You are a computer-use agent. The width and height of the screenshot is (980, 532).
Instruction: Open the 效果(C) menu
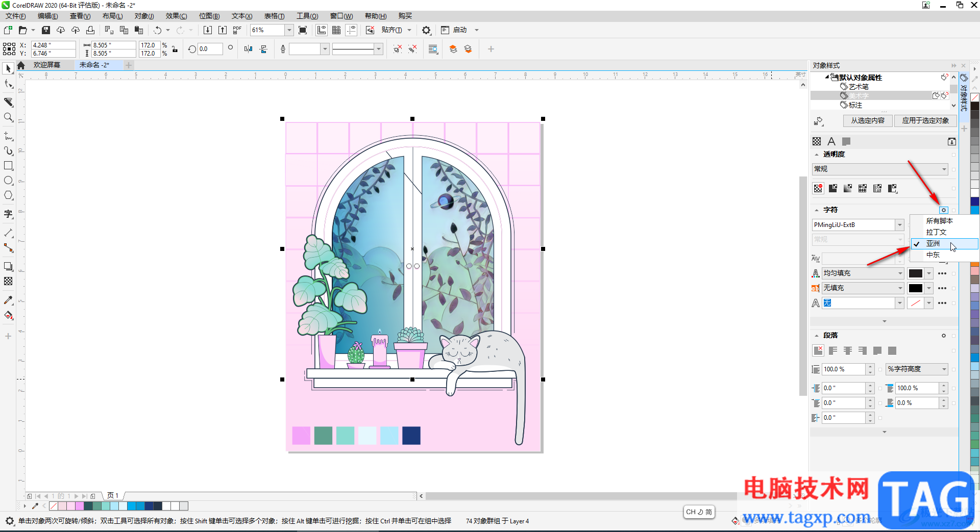pos(176,16)
